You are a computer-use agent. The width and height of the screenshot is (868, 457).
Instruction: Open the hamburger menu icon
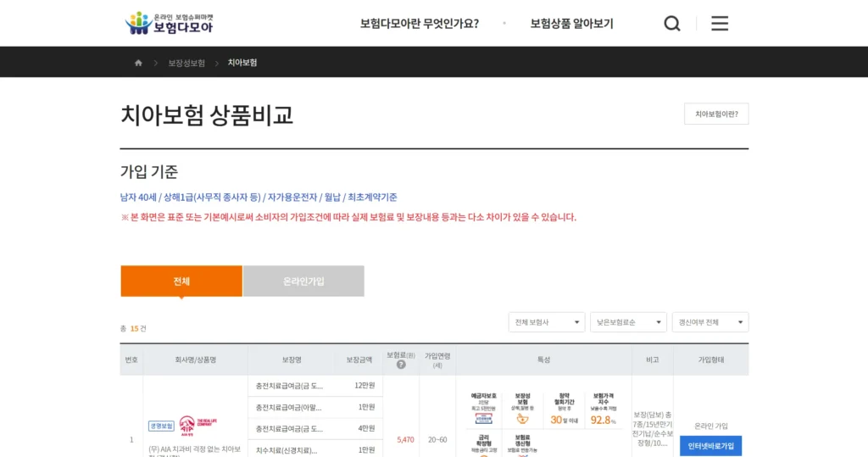click(720, 23)
